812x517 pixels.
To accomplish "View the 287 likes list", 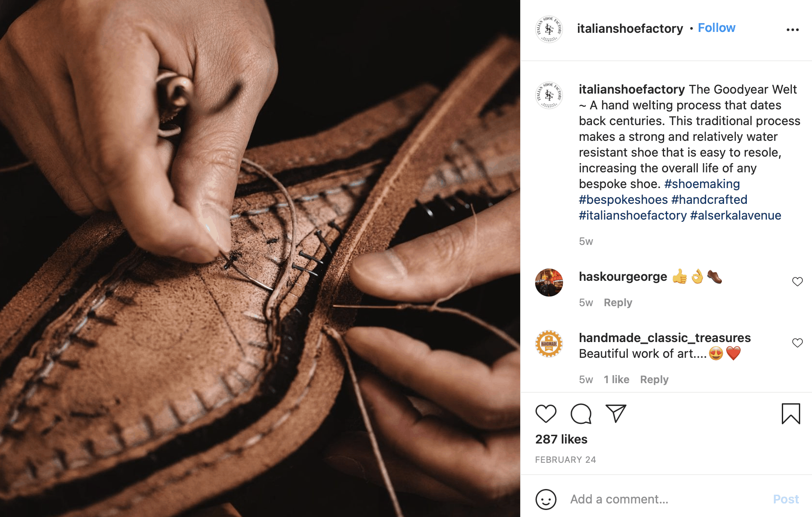I will pyautogui.click(x=561, y=439).
